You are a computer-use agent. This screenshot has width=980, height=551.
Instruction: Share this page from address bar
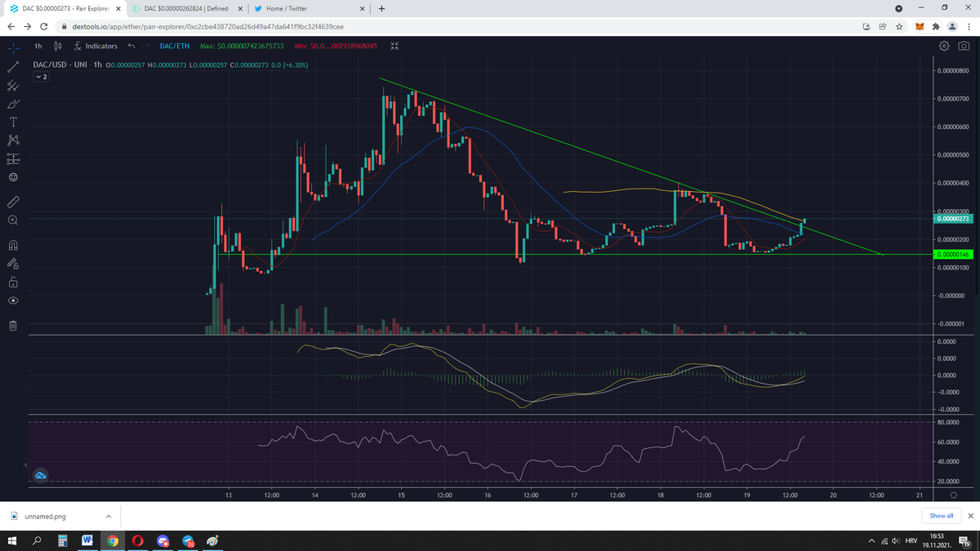pyautogui.click(x=882, y=26)
